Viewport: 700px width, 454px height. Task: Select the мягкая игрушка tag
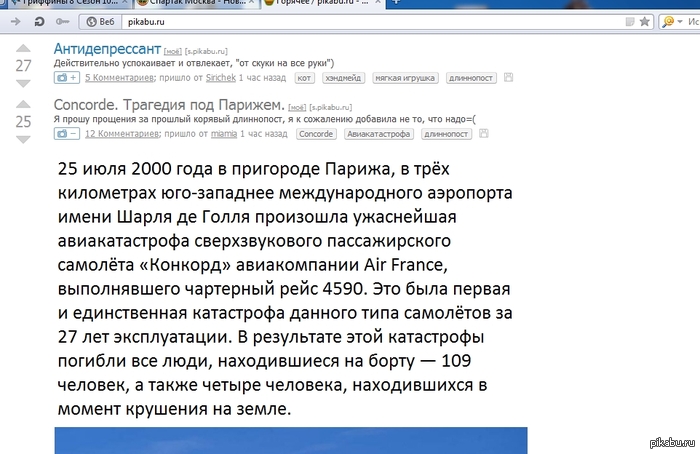tap(405, 78)
